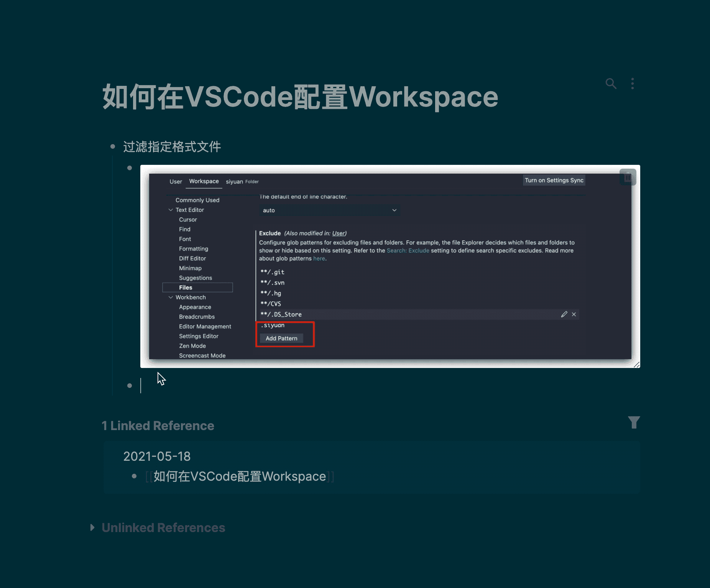Click the bullet beside the embedded screenshot
This screenshot has height=588, width=710.
(x=130, y=168)
